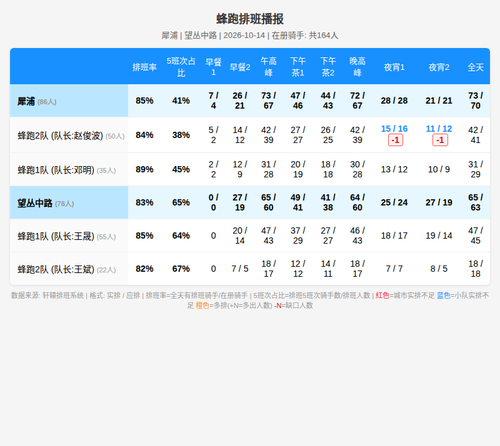Click 王斌 team 夜宵2 value 8 / 5
The image size is (500, 446).
[x=439, y=269]
